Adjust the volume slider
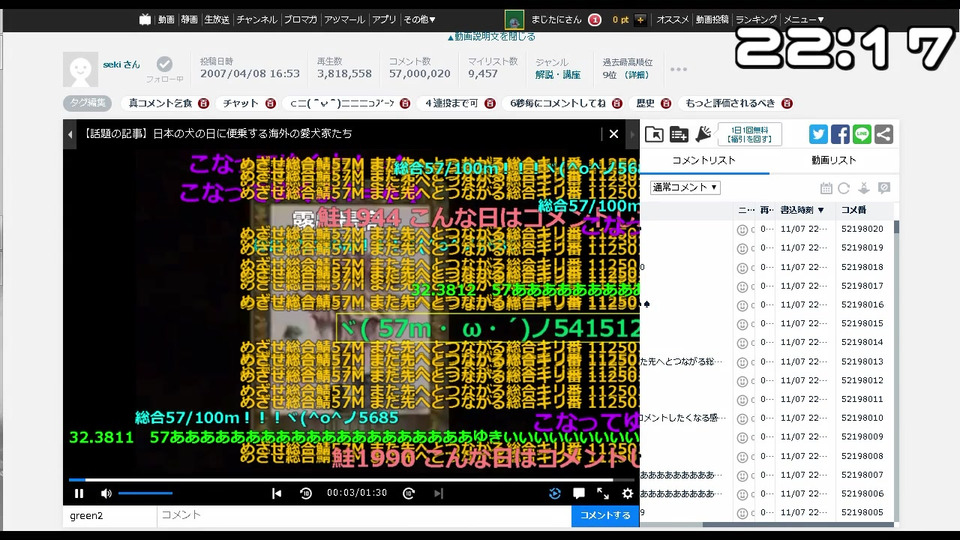960x540 pixels. click(x=146, y=493)
